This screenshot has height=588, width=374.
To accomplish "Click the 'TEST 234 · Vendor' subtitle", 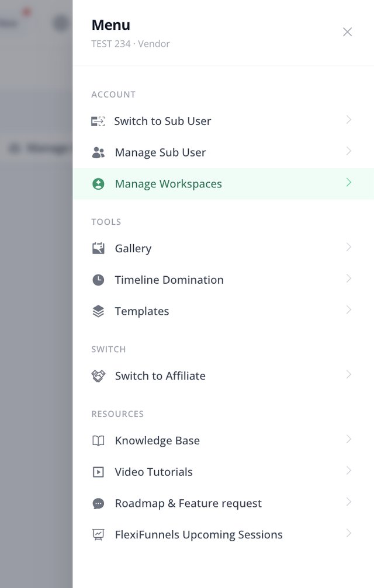I will point(130,44).
